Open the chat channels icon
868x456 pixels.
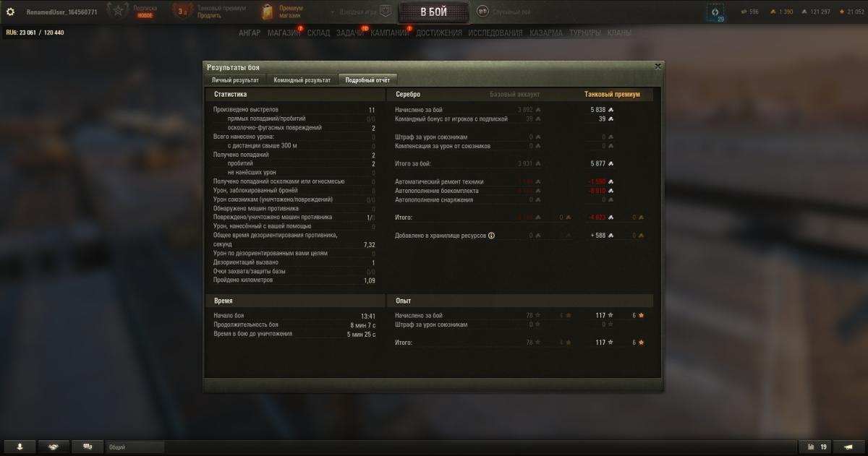tap(88, 447)
